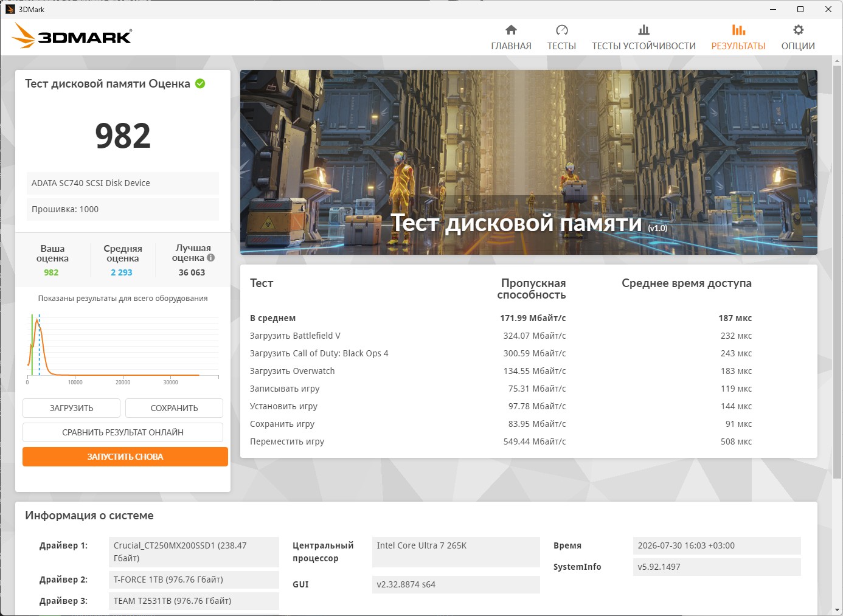843x616 pixels.
Task: Click the score distribution chart
Action: tap(123, 348)
